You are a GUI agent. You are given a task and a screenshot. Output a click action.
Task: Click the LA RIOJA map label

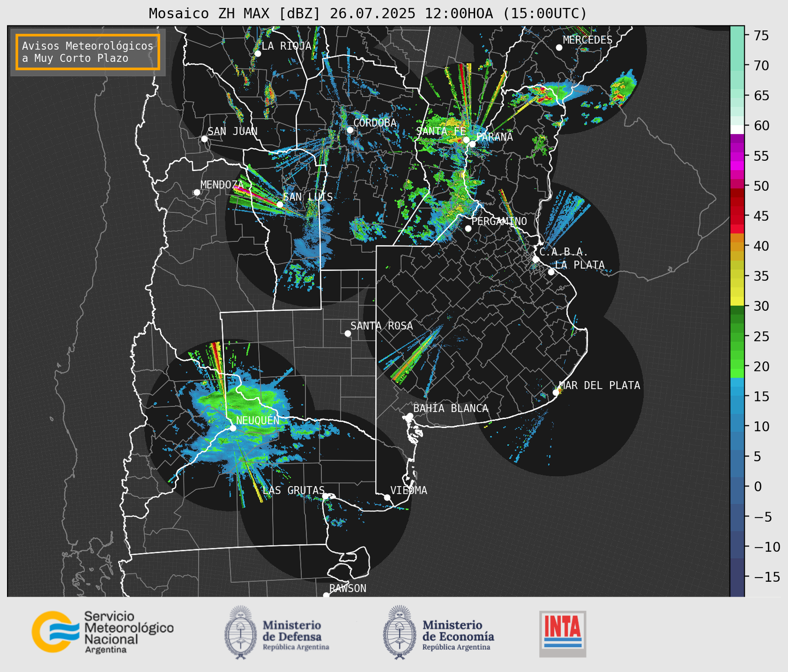[286, 46]
